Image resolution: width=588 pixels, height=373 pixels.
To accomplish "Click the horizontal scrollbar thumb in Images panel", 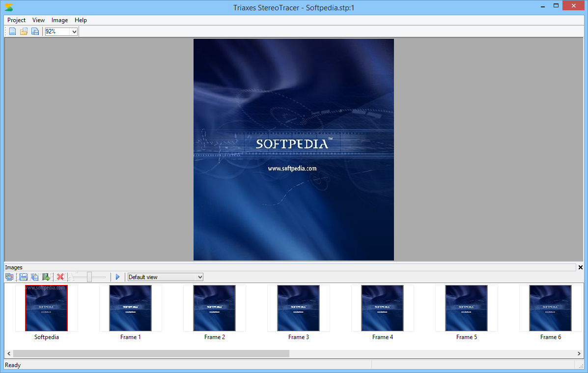I will pyautogui.click(x=151, y=353).
